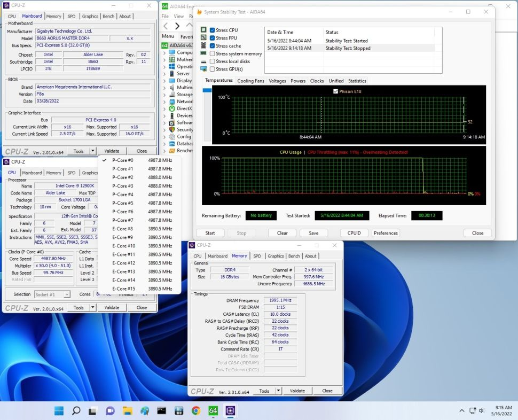Click the AIDA64 back navigation arrow
Screen dimensions: 518x420
[166, 26]
